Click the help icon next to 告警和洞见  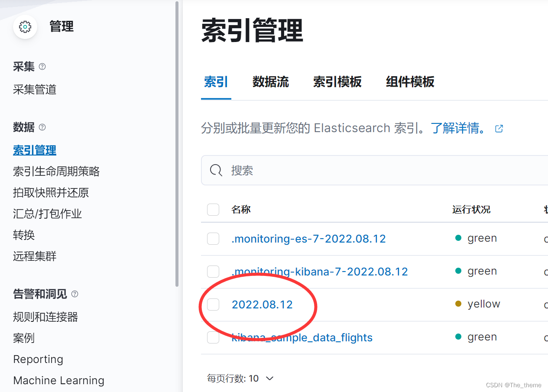74,294
